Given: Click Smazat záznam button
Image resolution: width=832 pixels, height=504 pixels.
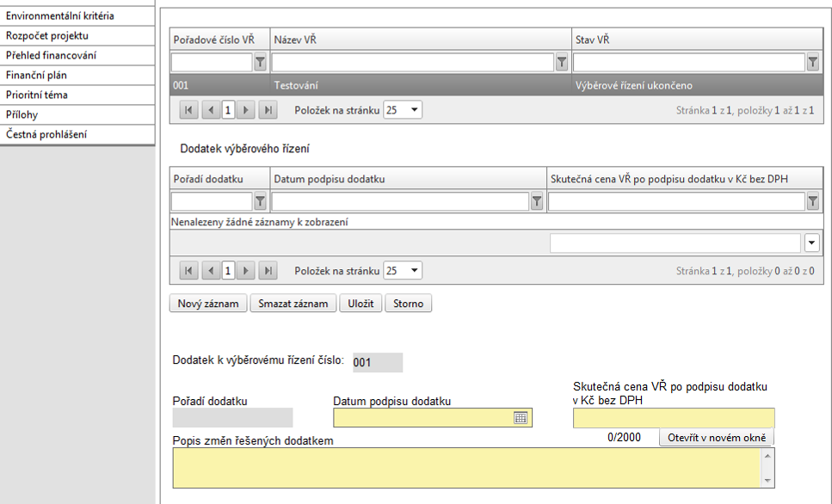Looking at the screenshot, I should [x=293, y=304].
